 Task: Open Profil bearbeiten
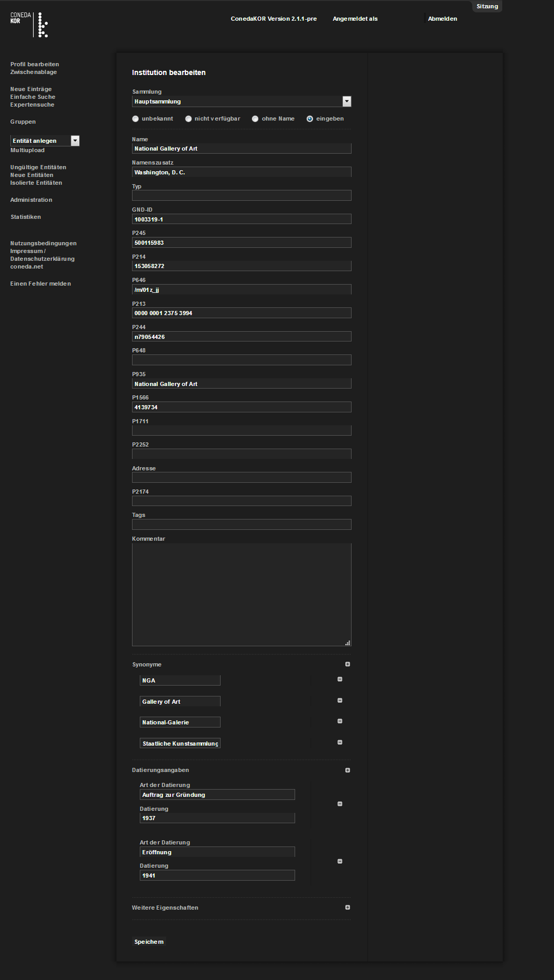pyautogui.click(x=35, y=65)
